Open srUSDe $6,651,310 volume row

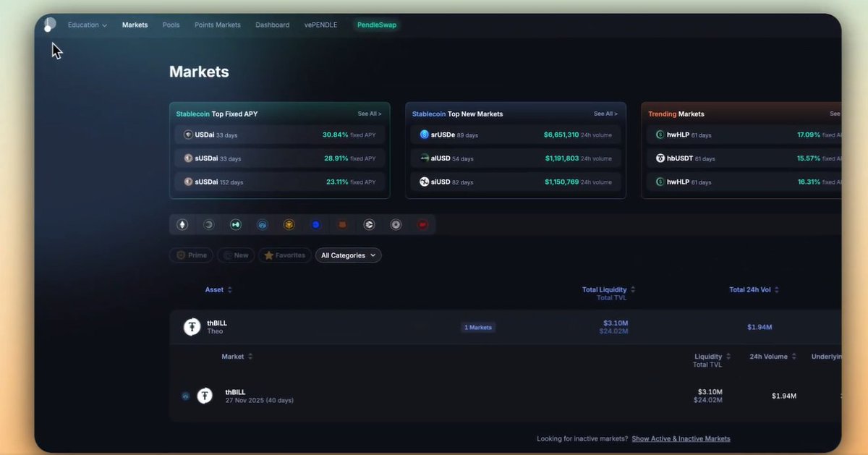tap(516, 135)
